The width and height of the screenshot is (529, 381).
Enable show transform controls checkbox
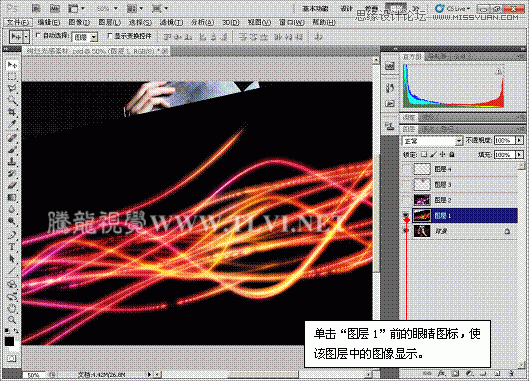coord(109,35)
